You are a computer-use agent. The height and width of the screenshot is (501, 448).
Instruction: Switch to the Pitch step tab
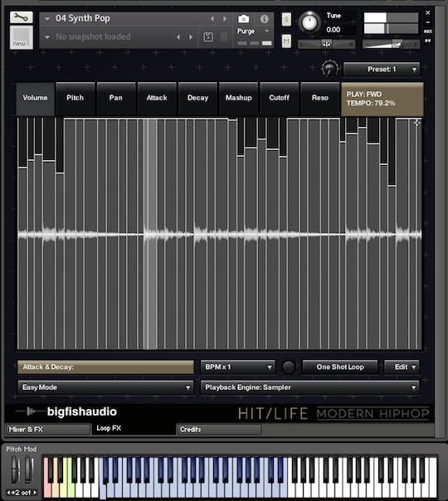pyautogui.click(x=75, y=98)
